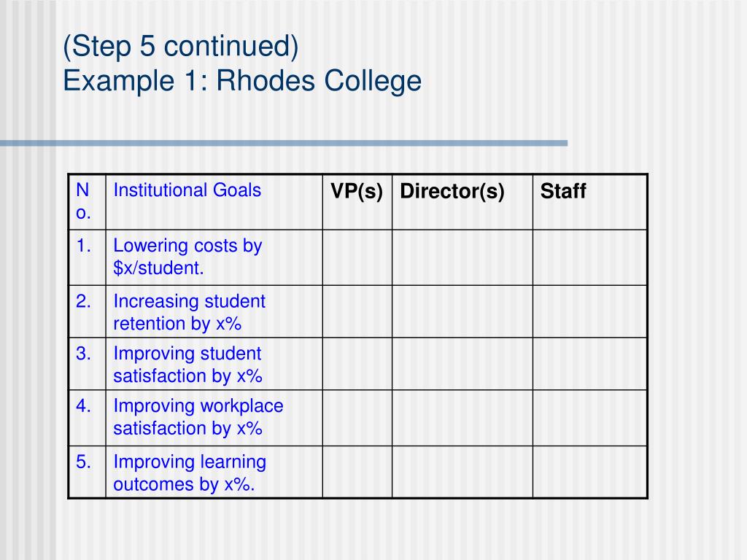Viewport: 747px width, 560px height.
Task: Click the empty VP(s) cell for goal 1
Action: click(357, 257)
